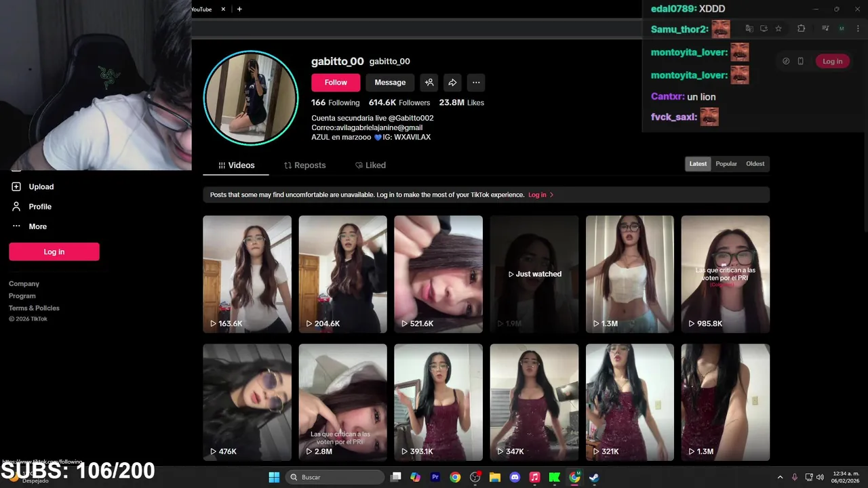
Task: Open the Program footer link
Action: click(22, 296)
